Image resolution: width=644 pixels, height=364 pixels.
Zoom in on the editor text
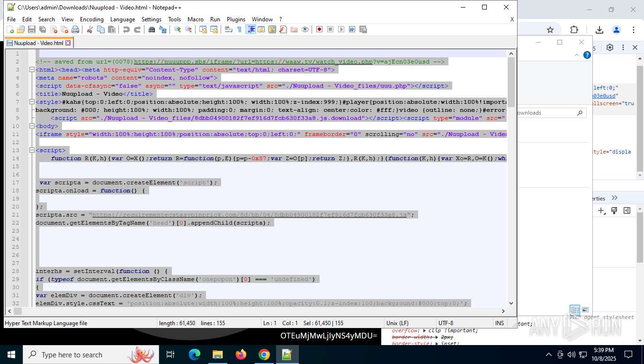pos(178,29)
